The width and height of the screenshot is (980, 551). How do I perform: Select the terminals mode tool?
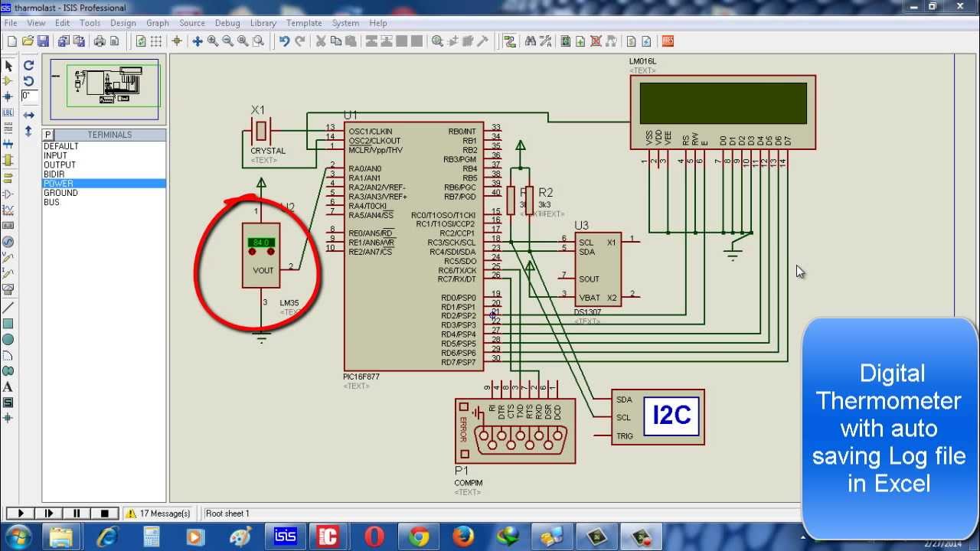(x=9, y=178)
